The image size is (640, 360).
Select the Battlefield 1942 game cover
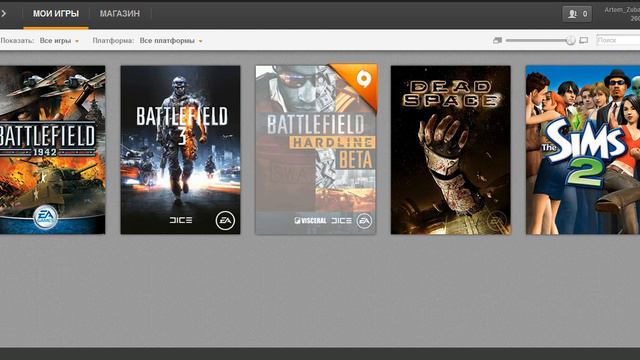point(52,150)
